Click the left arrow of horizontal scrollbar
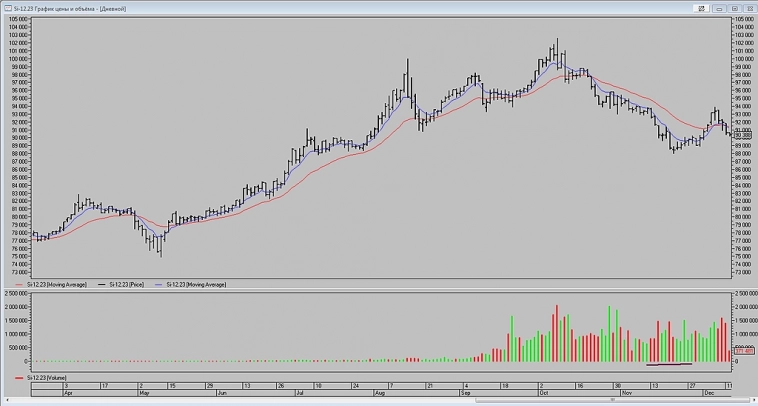Viewport: 758px width, 406px height. 6,399
